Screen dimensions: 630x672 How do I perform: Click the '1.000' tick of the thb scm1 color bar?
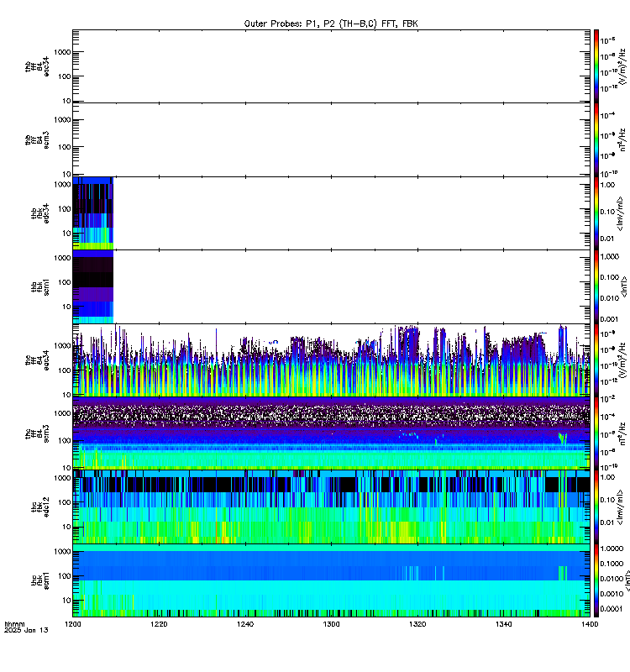[610, 256]
